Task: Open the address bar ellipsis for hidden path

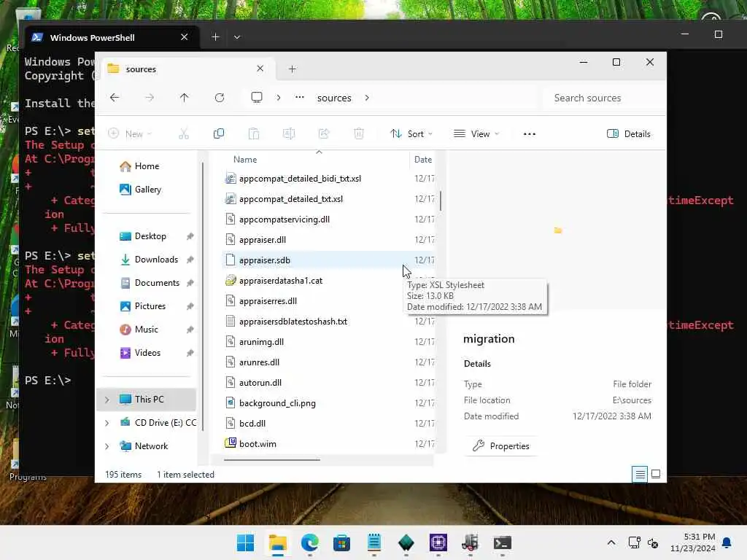Action: [x=299, y=98]
